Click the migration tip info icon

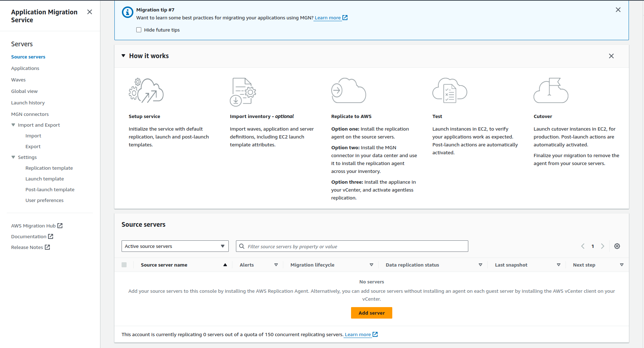click(x=127, y=12)
